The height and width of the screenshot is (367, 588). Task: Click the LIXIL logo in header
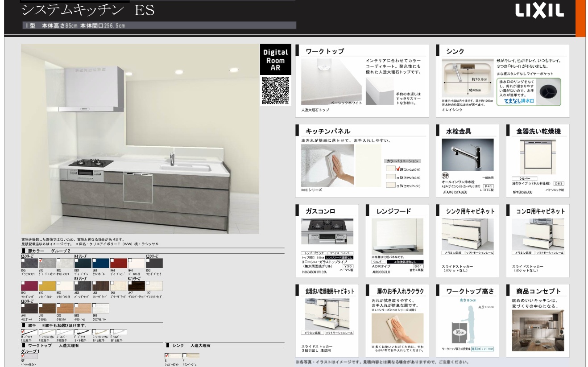539,11
